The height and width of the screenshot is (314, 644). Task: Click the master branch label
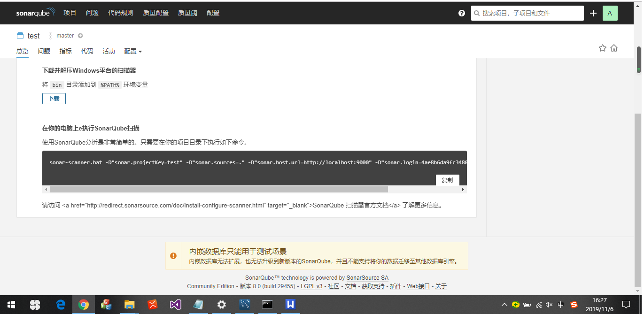point(65,36)
